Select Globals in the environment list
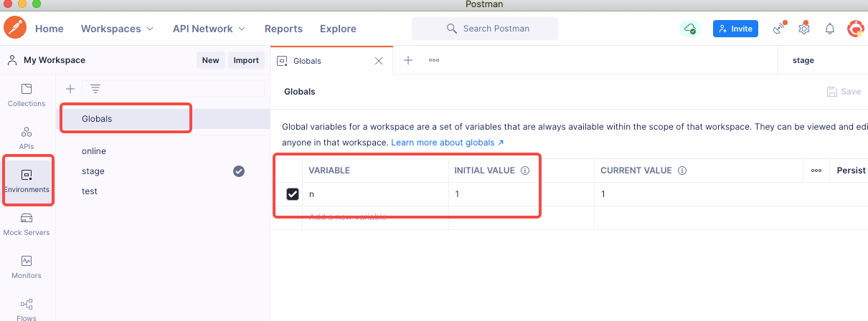The height and width of the screenshot is (321, 868). coord(163,119)
